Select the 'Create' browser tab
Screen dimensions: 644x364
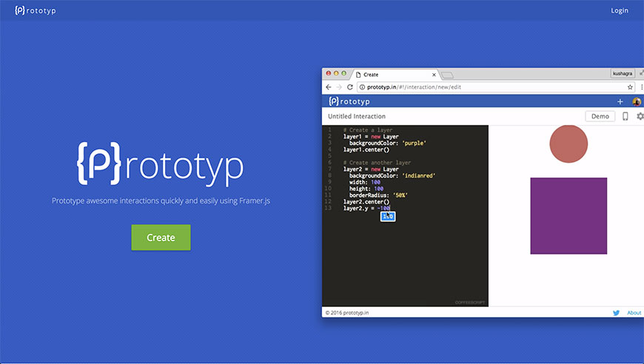[x=392, y=75]
